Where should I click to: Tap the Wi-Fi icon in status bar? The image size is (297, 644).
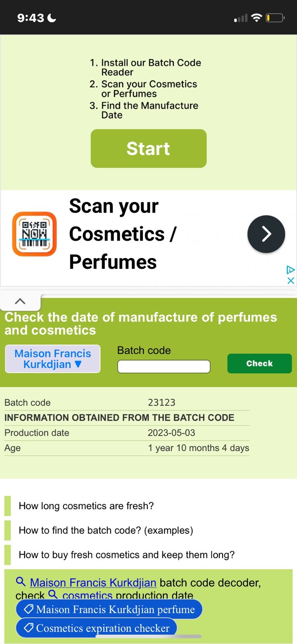[256, 18]
